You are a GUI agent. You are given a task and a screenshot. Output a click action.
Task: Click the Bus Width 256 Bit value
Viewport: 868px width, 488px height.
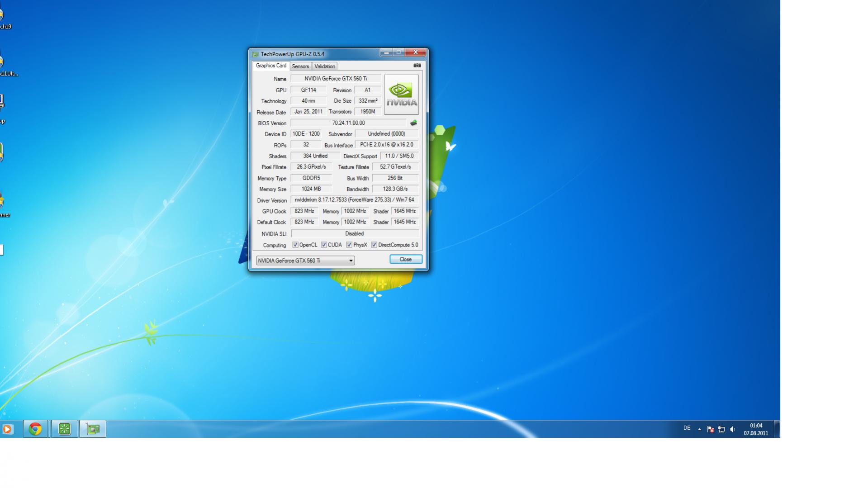(x=395, y=178)
